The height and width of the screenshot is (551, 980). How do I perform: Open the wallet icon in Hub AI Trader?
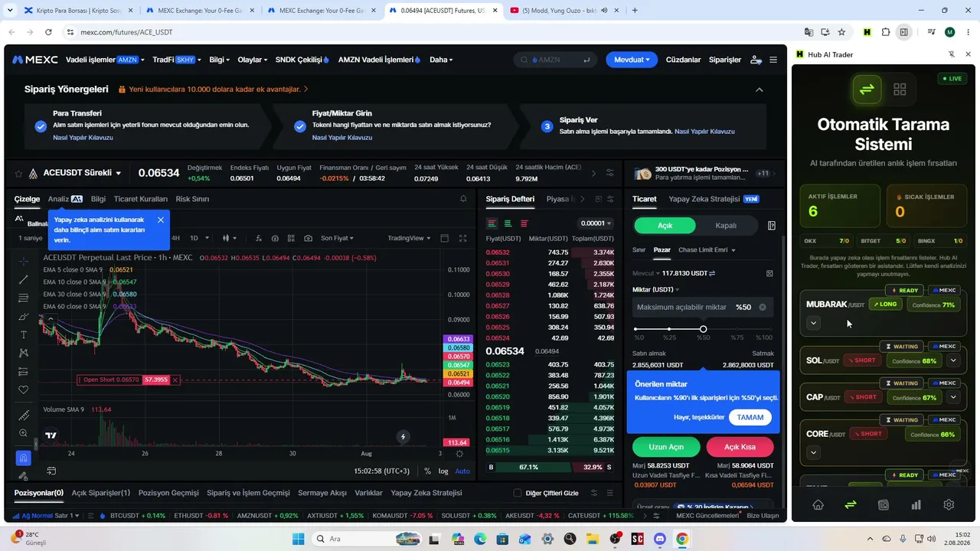pos(883,505)
